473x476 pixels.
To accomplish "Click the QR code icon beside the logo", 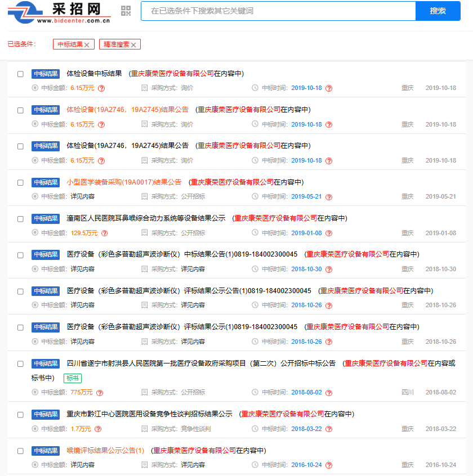I will pos(126,11).
